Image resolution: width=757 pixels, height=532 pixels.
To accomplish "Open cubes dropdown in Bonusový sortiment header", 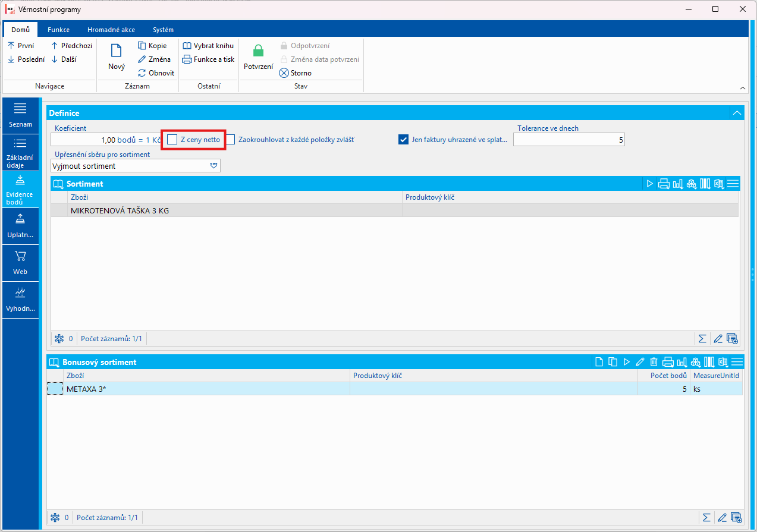I will [x=695, y=361].
